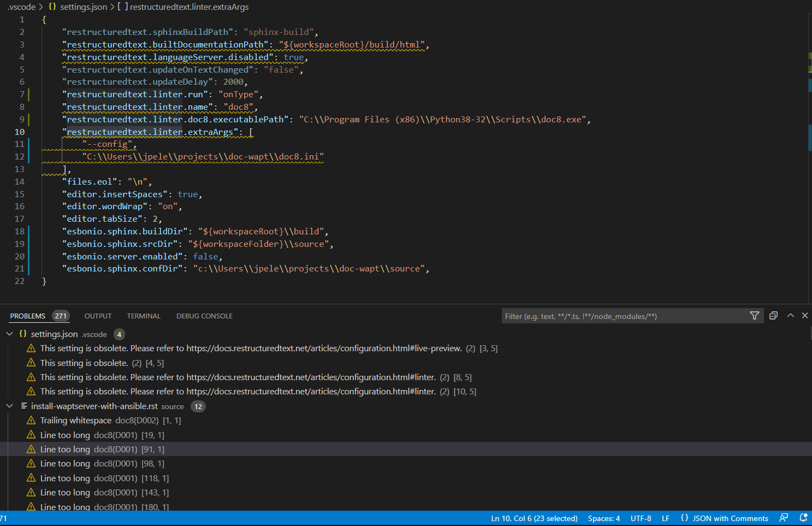Toggle the Problems filter funnel icon
Screen dimensions: 812x526
pyautogui.click(x=755, y=315)
